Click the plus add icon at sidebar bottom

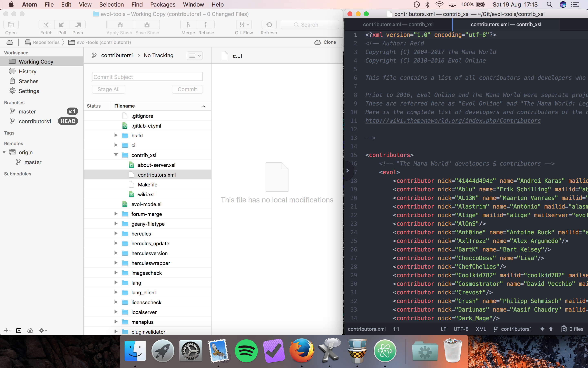pyautogui.click(x=8, y=330)
